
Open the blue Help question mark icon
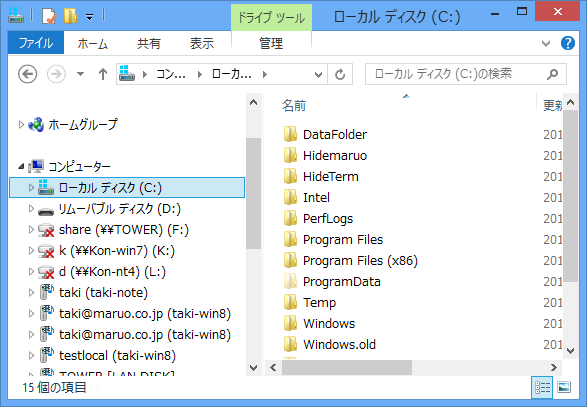point(568,43)
